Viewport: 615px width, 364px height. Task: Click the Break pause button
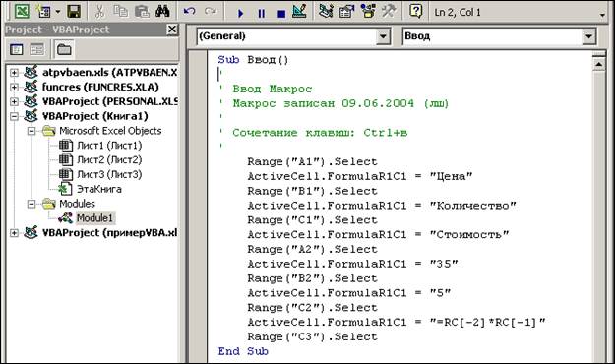[x=261, y=13]
